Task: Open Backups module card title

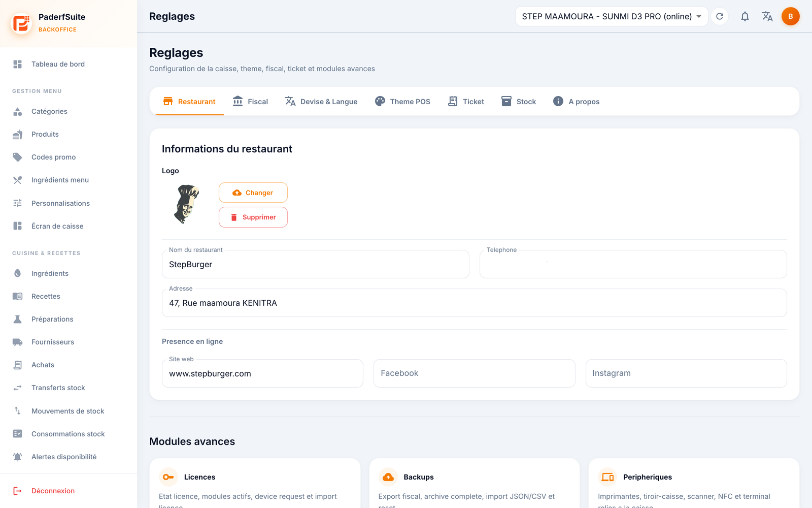Action: [419, 477]
